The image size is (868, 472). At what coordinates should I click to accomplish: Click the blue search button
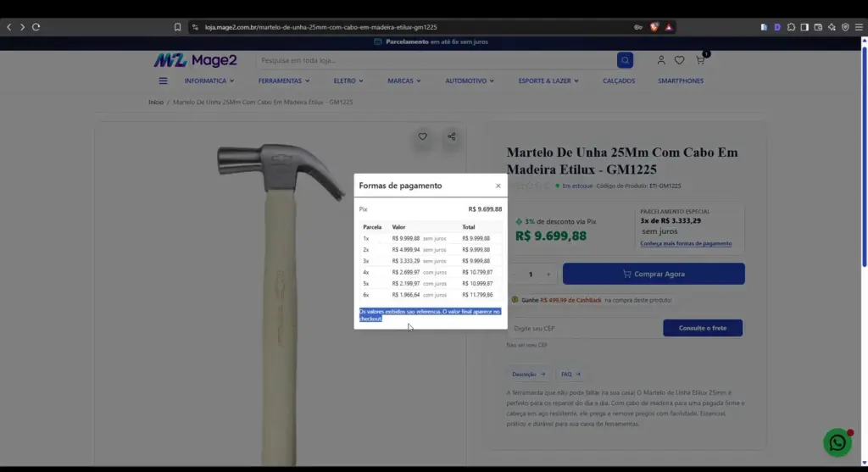[x=625, y=60]
